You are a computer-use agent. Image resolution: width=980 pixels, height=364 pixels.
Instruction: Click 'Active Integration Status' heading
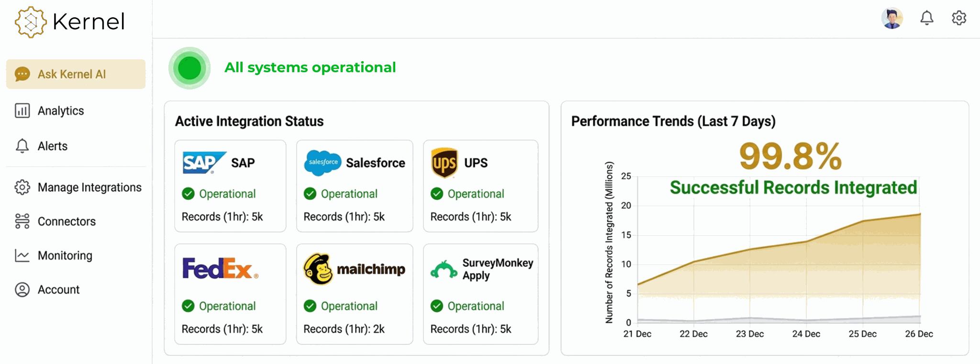coord(249,121)
